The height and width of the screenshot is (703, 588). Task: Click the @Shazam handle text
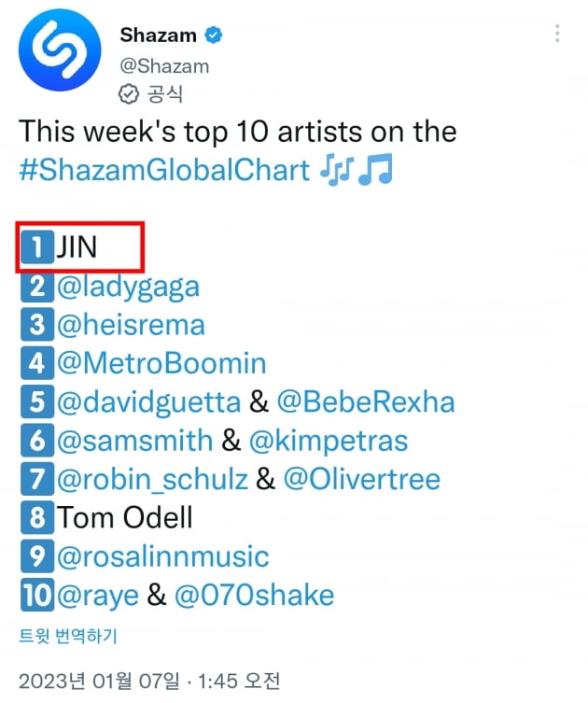point(164,66)
